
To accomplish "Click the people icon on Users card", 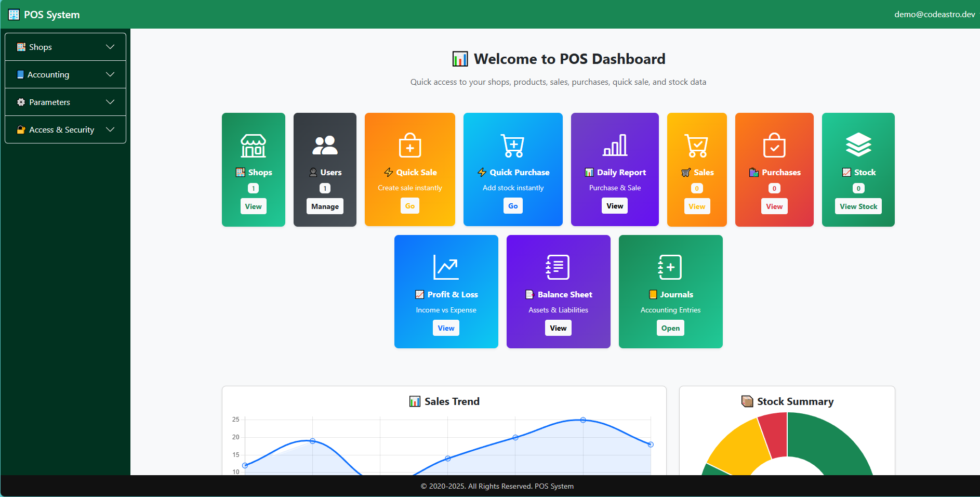I will [x=325, y=146].
